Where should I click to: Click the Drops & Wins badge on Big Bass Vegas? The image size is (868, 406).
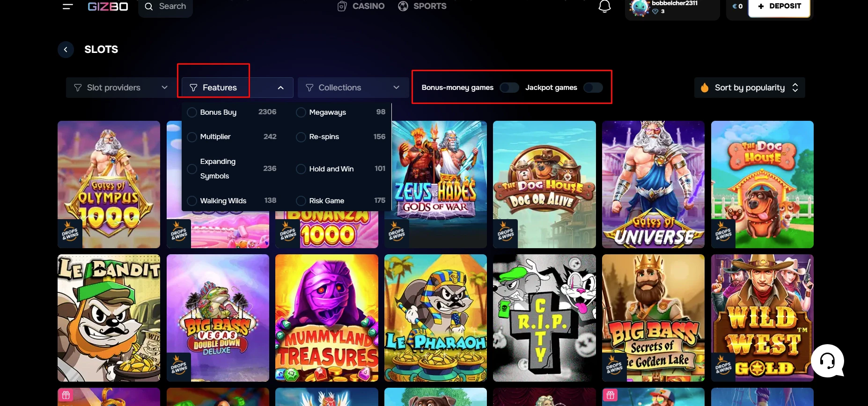point(178,367)
